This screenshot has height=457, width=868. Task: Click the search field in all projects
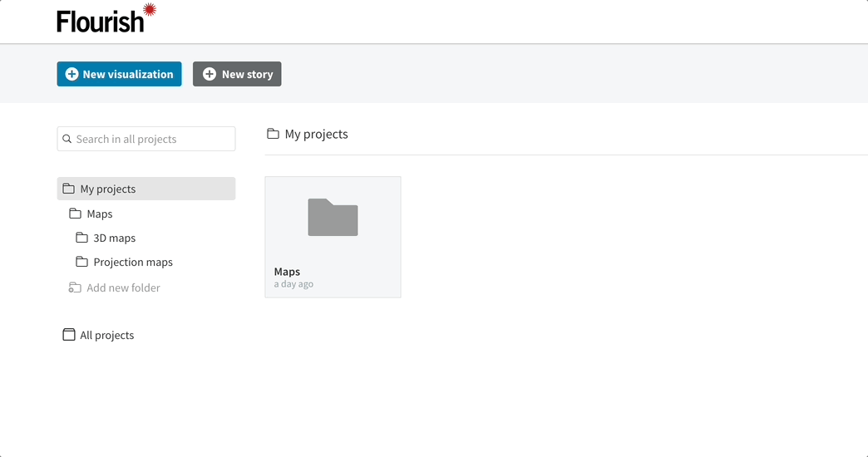click(146, 139)
